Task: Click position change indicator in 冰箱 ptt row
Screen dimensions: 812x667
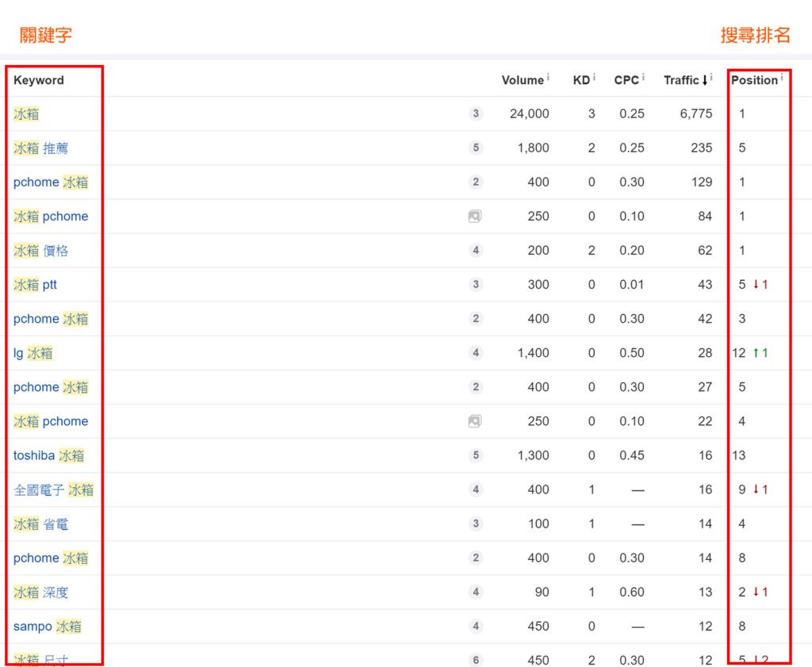Action: coord(760,284)
